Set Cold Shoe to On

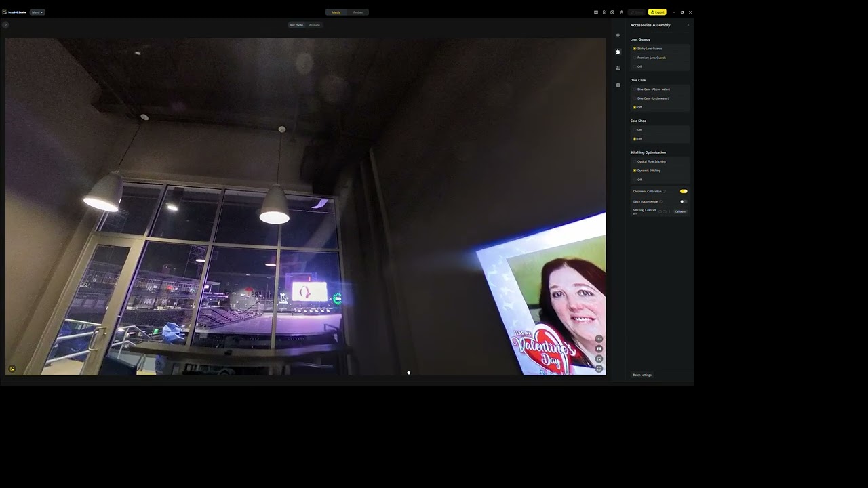click(x=637, y=130)
